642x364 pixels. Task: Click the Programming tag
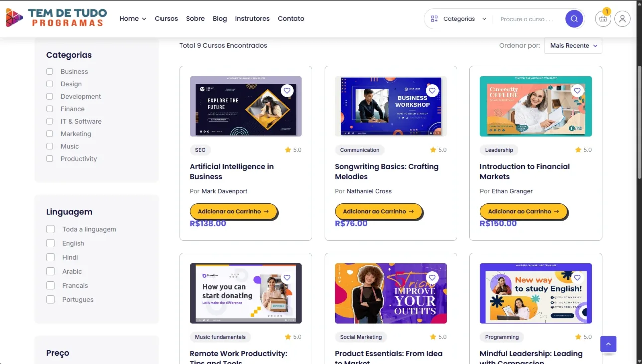(502, 337)
